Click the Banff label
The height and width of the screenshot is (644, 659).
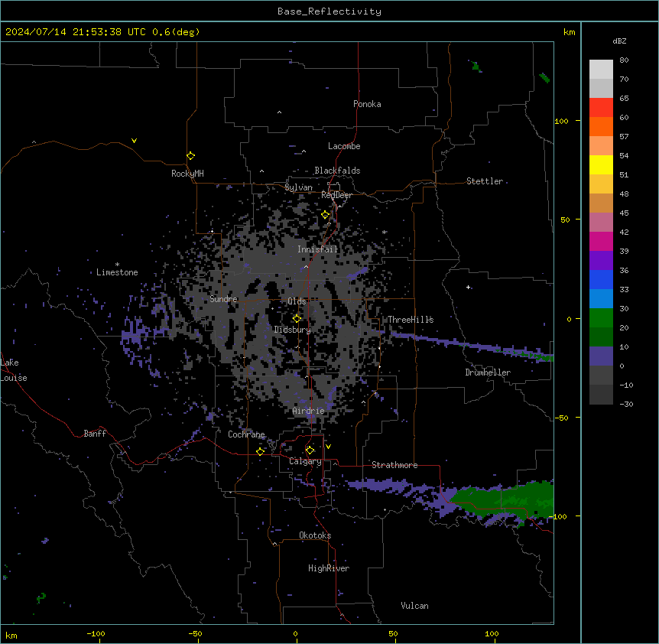coord(95,434)
